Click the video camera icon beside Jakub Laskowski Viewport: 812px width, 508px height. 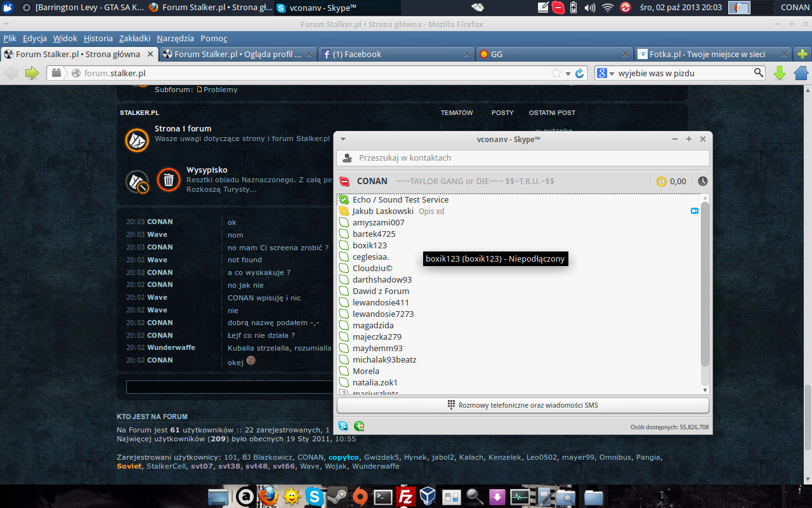click(x=694, y=211)
